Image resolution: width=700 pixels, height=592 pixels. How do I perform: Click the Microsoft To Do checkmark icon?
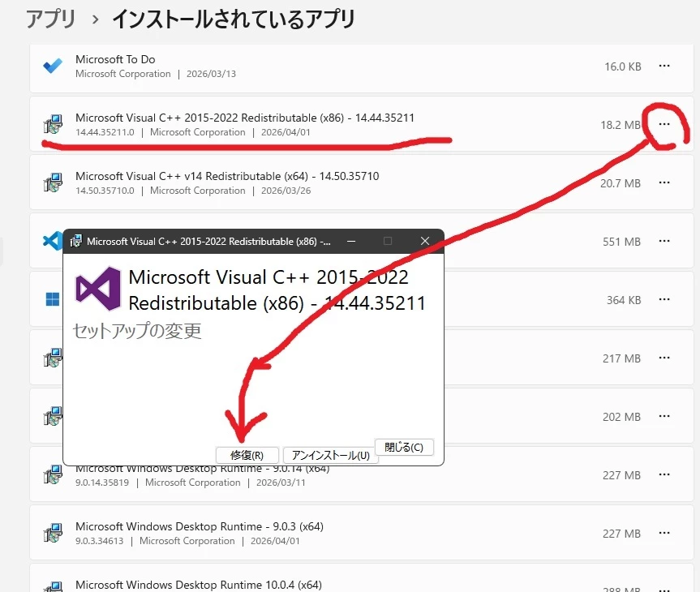53,66
